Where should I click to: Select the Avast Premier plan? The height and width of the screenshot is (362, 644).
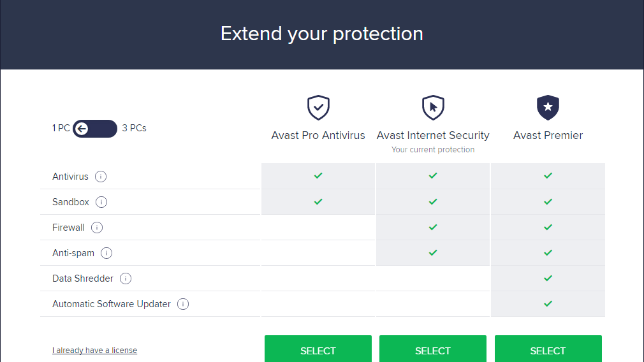tap(548, 349)
